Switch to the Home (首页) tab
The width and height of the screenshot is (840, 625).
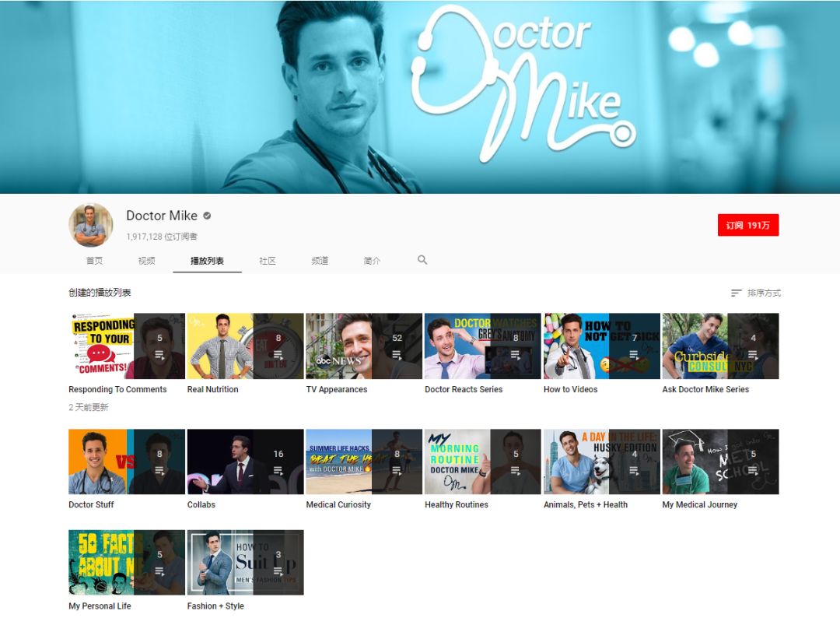[94, 261]
